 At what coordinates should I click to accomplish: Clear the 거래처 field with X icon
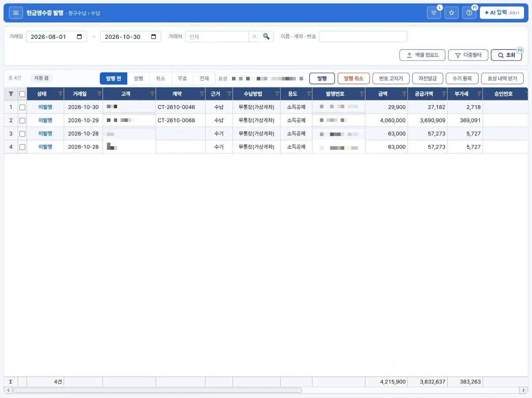point(255,37)
